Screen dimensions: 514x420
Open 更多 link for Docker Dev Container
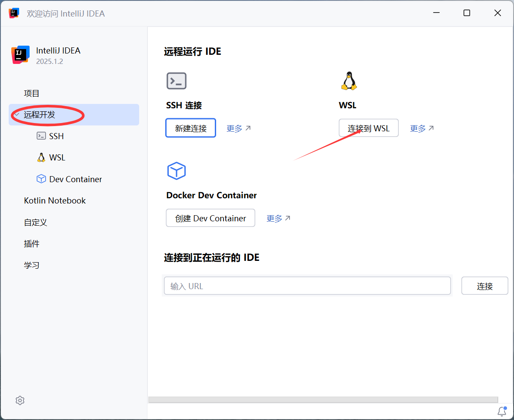(x=278, y=218)
